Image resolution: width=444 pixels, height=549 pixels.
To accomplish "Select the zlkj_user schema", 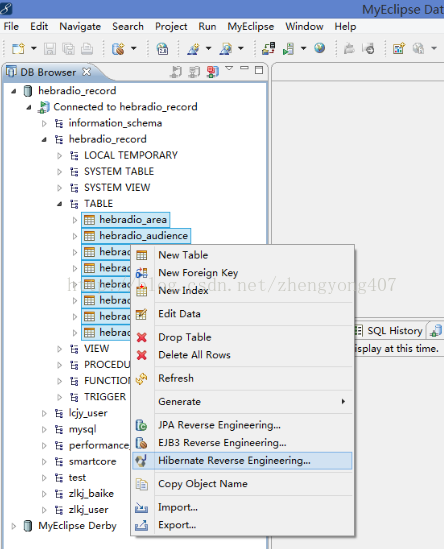I will coord(88,510).
